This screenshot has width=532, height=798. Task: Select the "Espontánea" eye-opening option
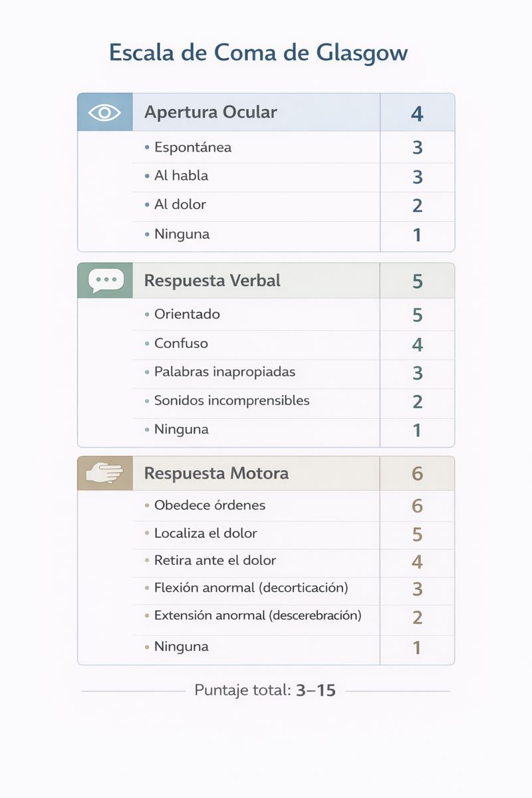[193, 148]
